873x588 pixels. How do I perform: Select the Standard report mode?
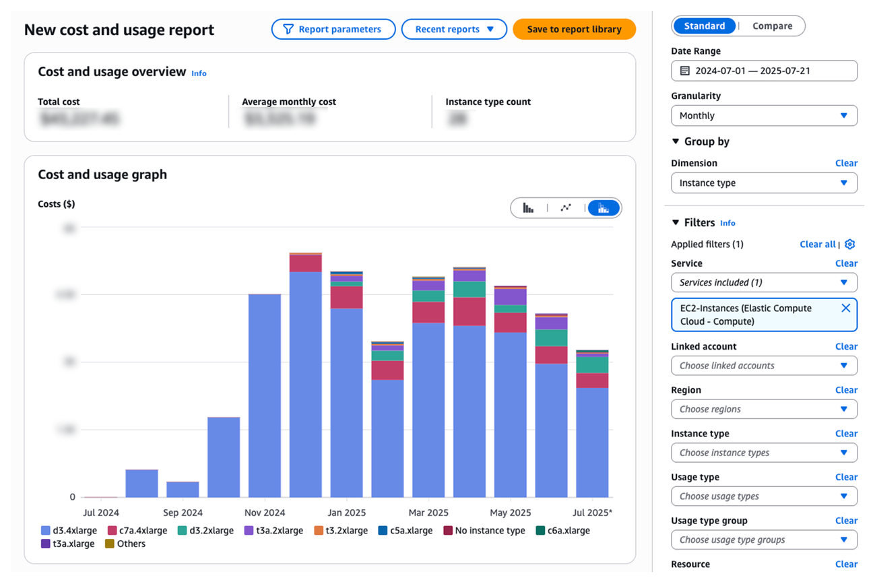point(705,26)
